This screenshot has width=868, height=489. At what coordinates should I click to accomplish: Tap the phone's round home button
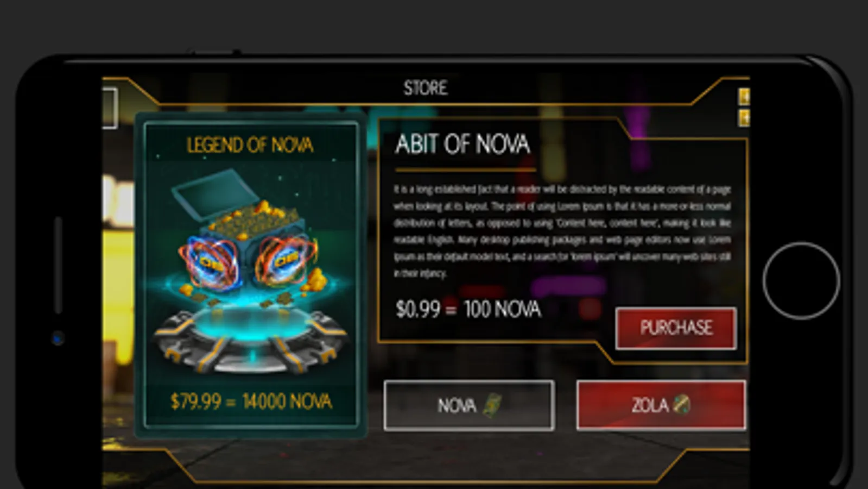click(801, 280)
